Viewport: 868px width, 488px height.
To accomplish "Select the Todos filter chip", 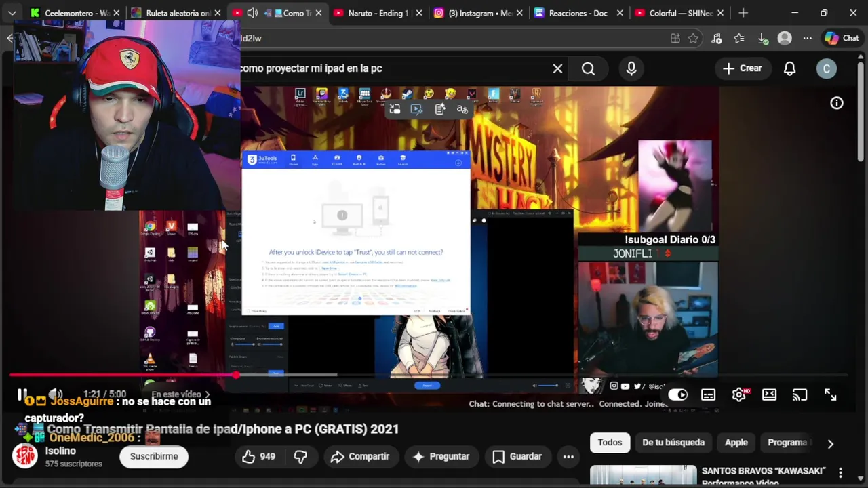I will [610, 443].
